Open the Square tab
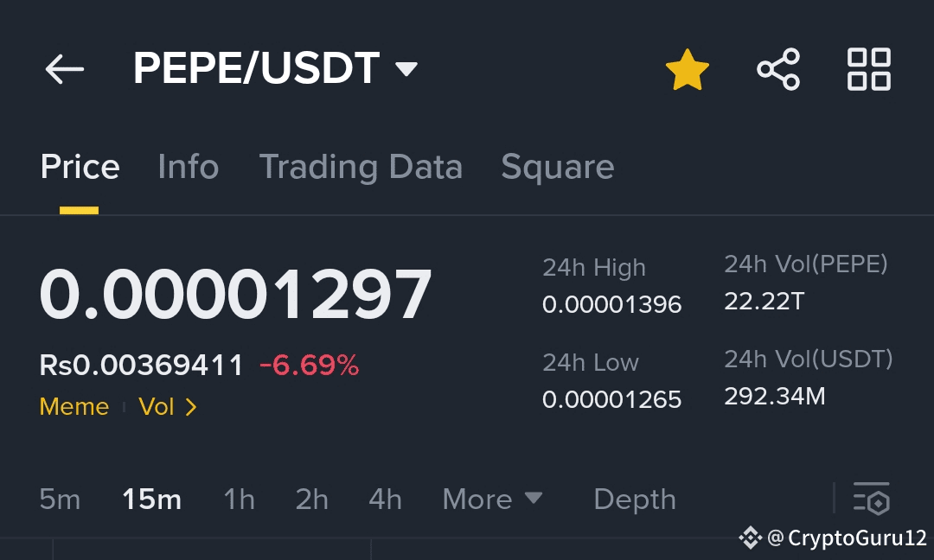The width and height of the screenshot is (934, 560). pos(558,168)
